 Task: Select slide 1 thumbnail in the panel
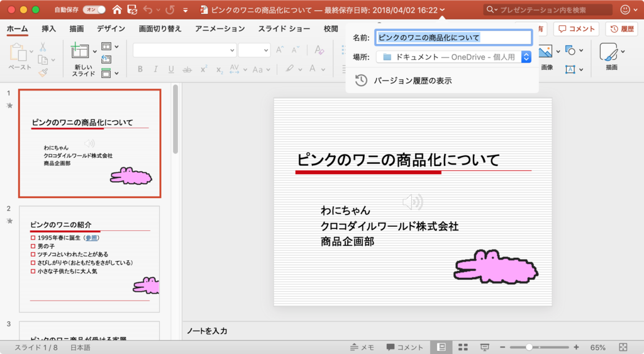point(89,143)
